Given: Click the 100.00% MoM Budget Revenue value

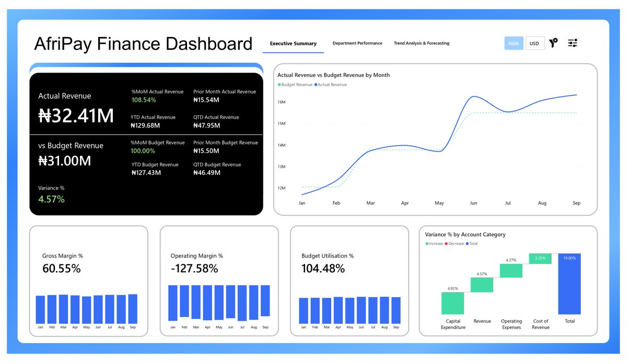Looking at the screenshot, I should (x=143, y=151).
